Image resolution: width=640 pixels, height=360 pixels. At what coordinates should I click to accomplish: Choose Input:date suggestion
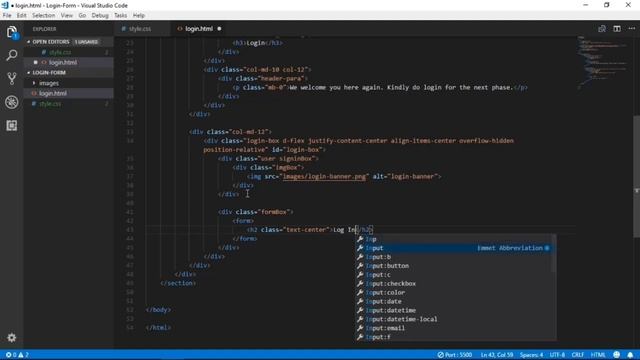click(x=453, y=301)
